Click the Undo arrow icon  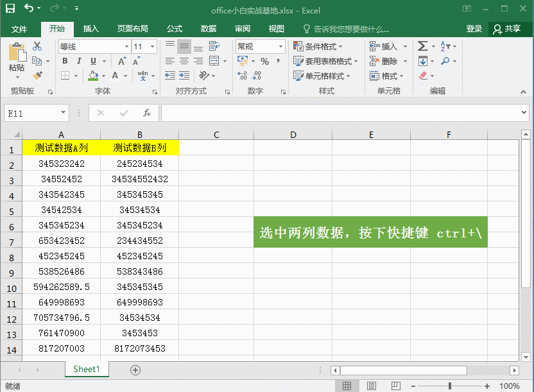pos(29,8)
